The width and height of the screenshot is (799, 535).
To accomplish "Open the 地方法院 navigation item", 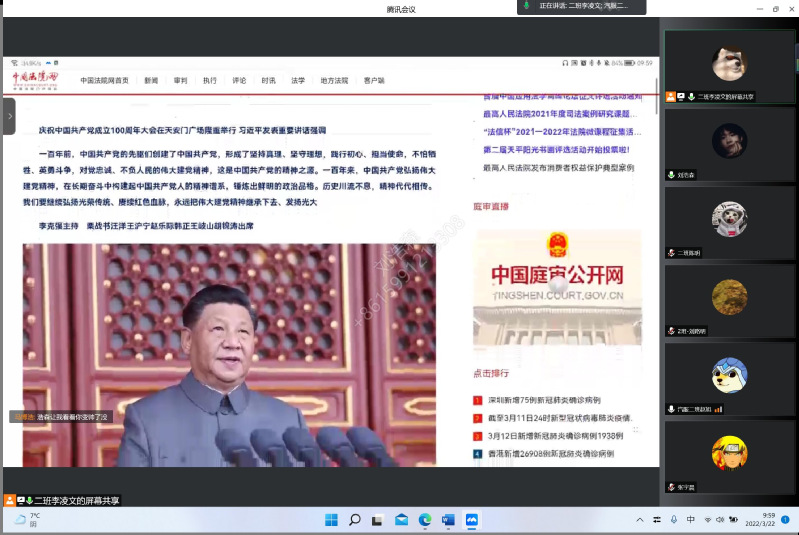I will tap(334, 80).
